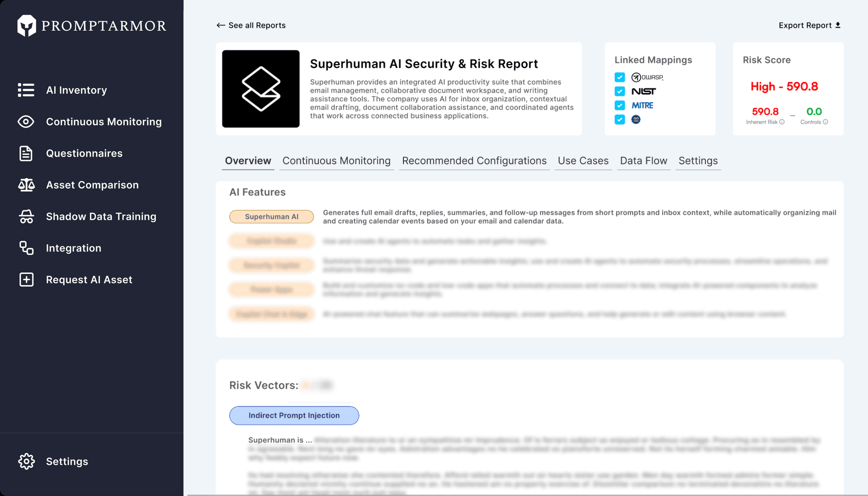Click the High - 590.8 risk score

784,86
